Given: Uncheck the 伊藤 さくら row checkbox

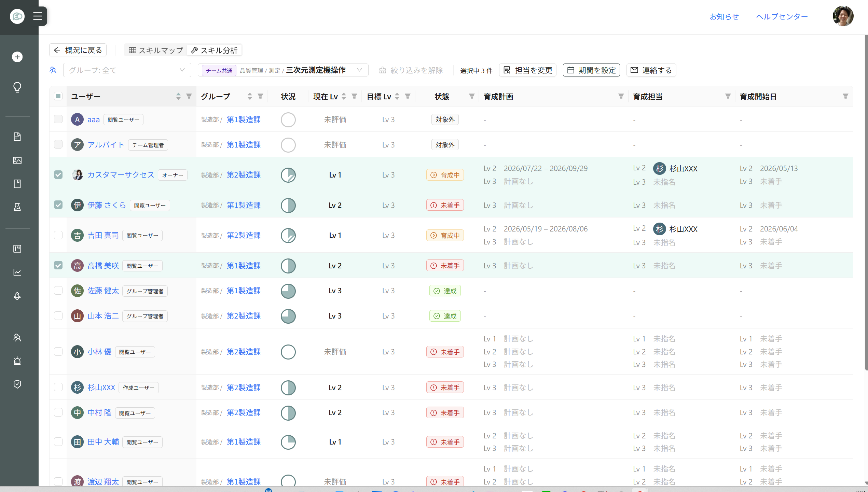Looking at the screenshot, I should pyautogui.click(x=58, y=205).
